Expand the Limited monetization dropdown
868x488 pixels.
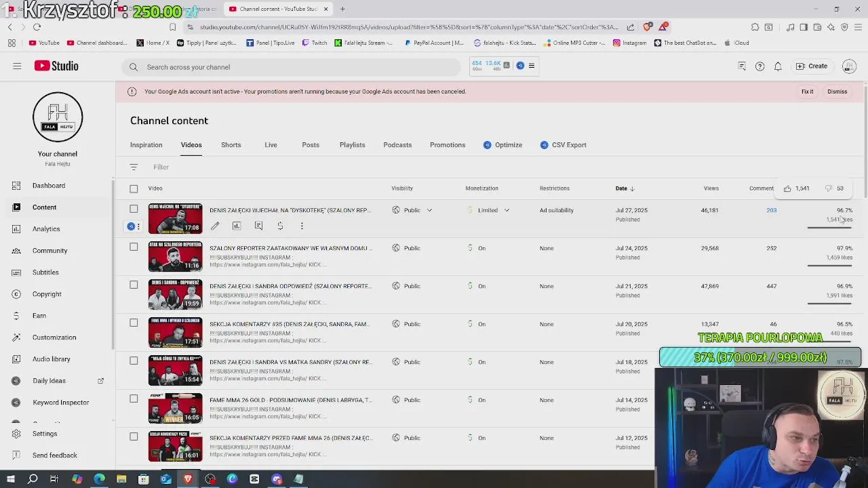coord(507,210)
